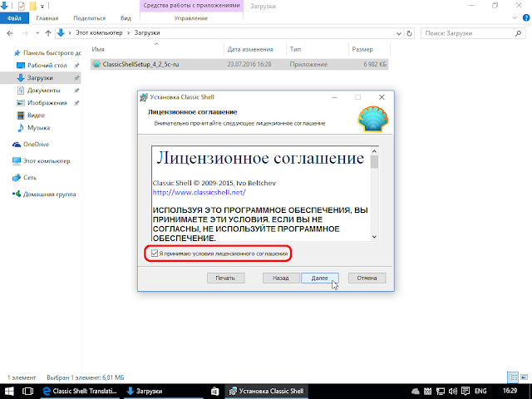The image size is (532, 399).
Task: Click the search magnifier icon
Action: 518,33
